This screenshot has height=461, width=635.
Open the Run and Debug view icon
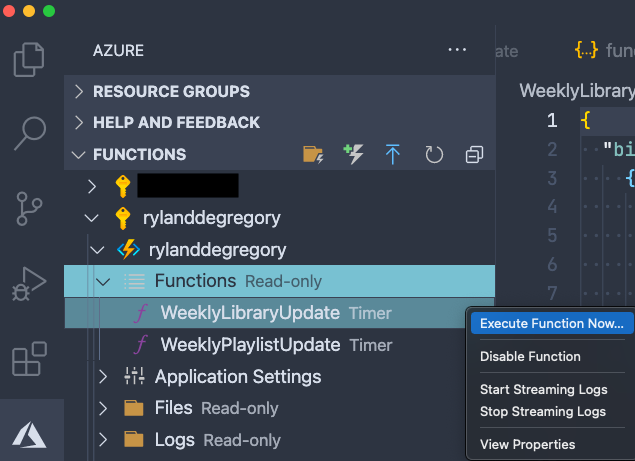(29, 284)
